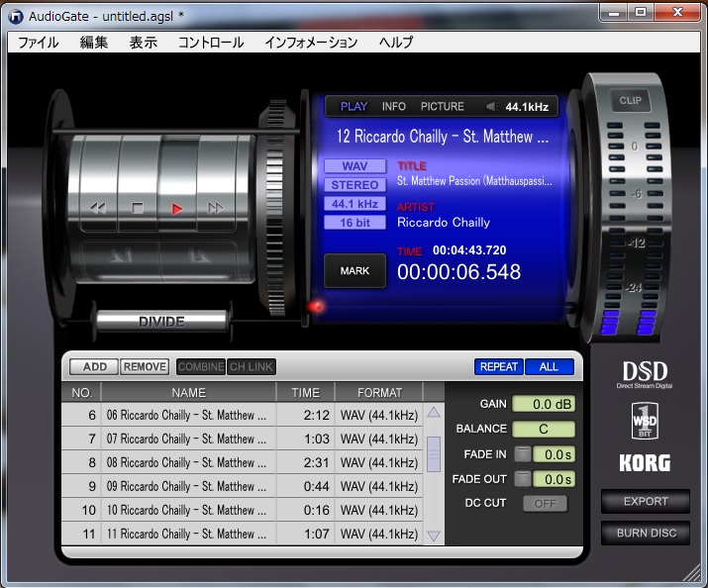
Task: Click the 16 bit depth badge
Action: 354,223
